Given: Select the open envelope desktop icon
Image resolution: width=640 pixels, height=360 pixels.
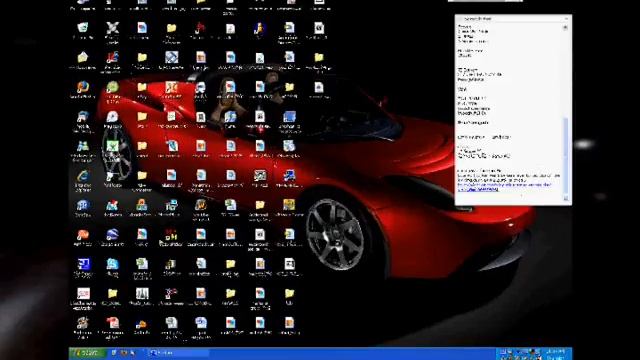Looking at the screenshot, I should (83, 58).
